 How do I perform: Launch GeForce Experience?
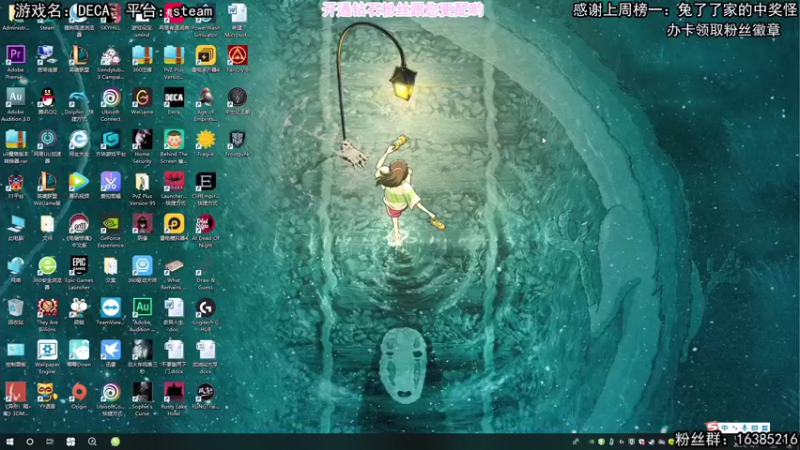[x=111, y=231]
